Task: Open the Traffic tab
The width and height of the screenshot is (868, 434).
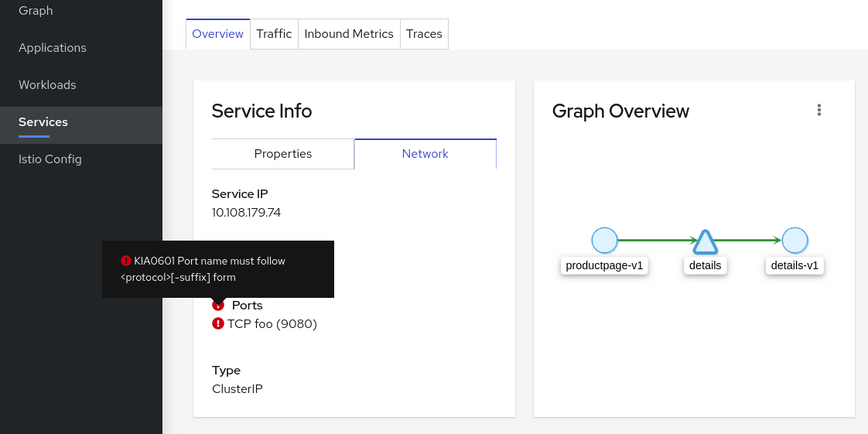Action: [x=274, y=34]
